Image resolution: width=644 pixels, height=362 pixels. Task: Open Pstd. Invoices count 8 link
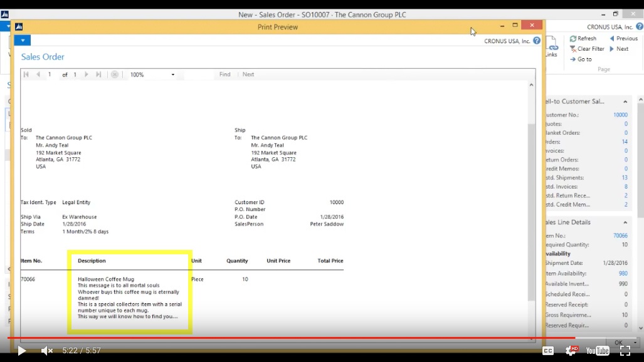point(626,187)
